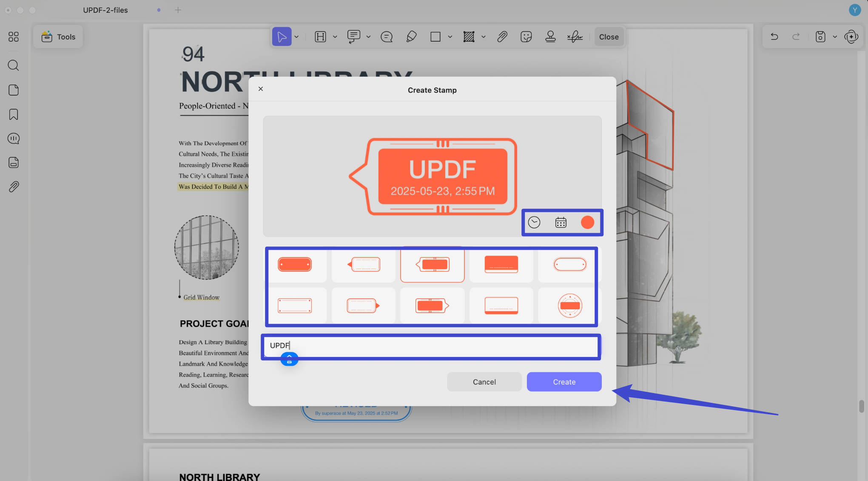Choose the outlined left-pointer stamp style

pyautogui.click(x=364, y=264)
